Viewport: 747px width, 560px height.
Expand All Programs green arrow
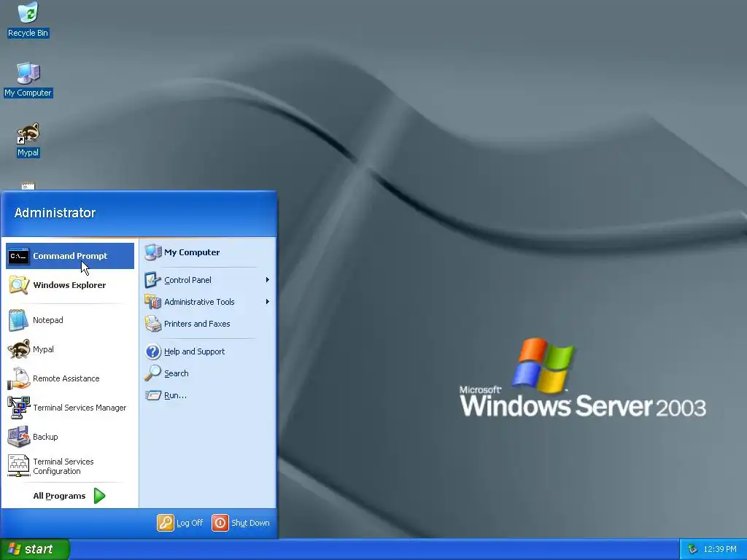tap(99, 496)
